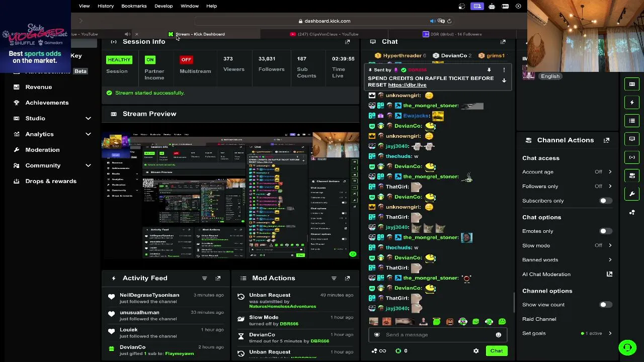Pop out the Session Info panel
The image size is (644, 362).
click(x=347, y=42)
